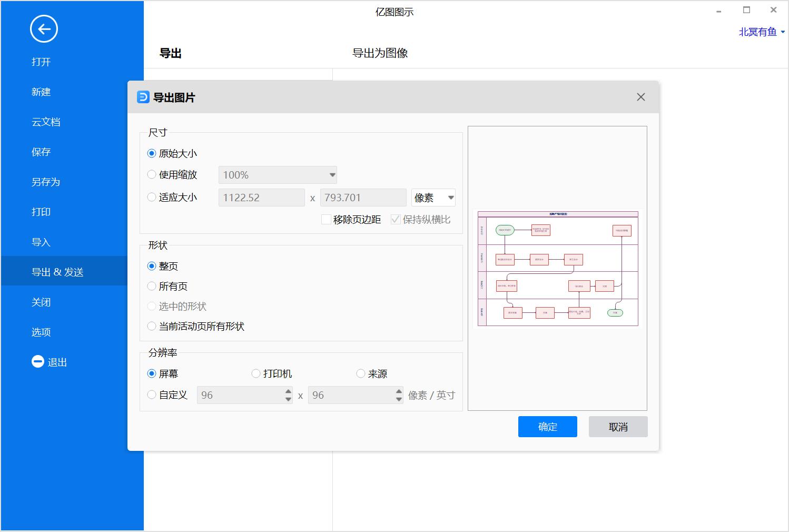Choose 当前活动页所有形状 export option

click(152, 326)
